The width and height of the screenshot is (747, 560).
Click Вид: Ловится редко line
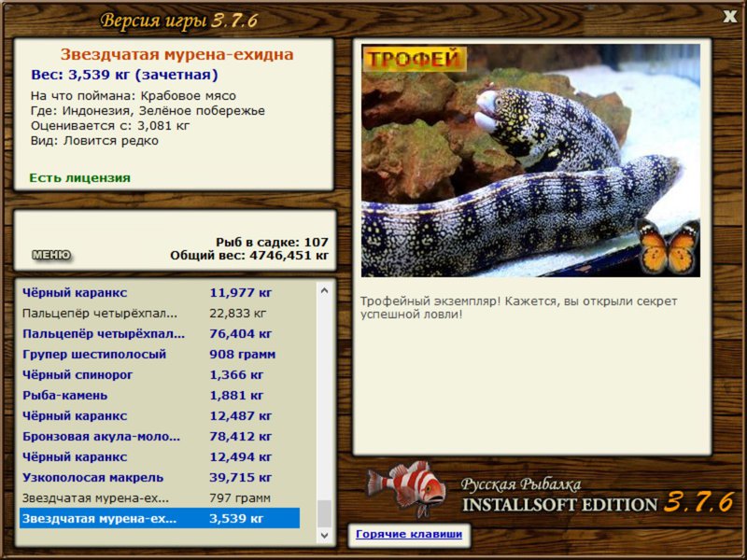(x=94, y=141)
